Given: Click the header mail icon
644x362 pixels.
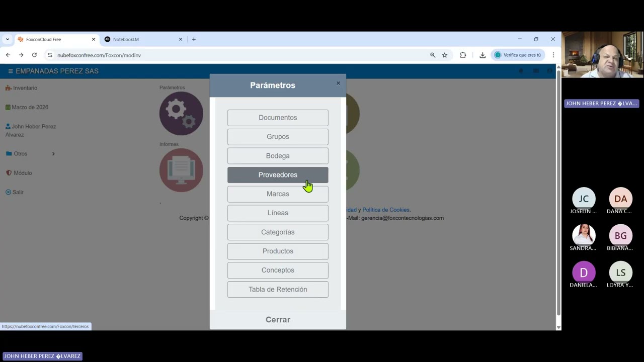Looking at the screenshot, I should [536, 71].
